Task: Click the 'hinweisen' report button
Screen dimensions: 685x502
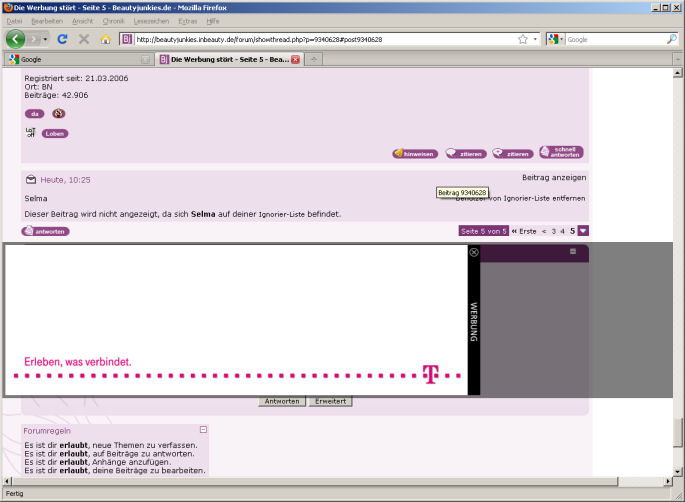Action: tap(414, 153)
